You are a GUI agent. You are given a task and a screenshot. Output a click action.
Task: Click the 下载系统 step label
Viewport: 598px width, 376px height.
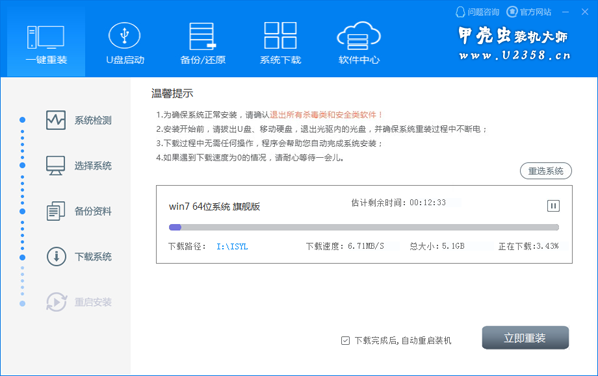click(93, 257)
